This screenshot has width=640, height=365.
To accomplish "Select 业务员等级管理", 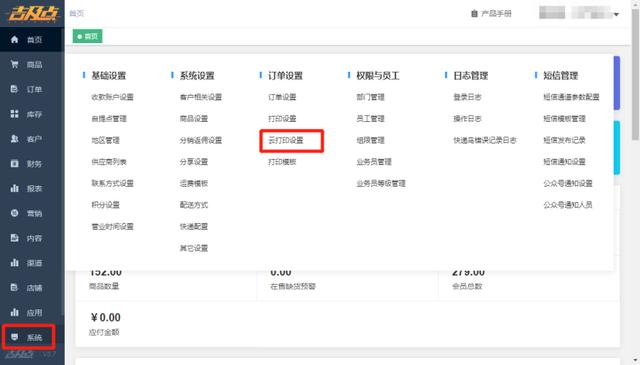I will pyautogui.click(x=381, y=183).
